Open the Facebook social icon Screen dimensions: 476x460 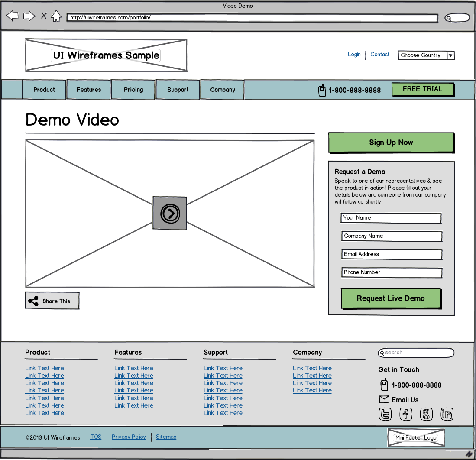pyautogui.click(x=406, y=414)
